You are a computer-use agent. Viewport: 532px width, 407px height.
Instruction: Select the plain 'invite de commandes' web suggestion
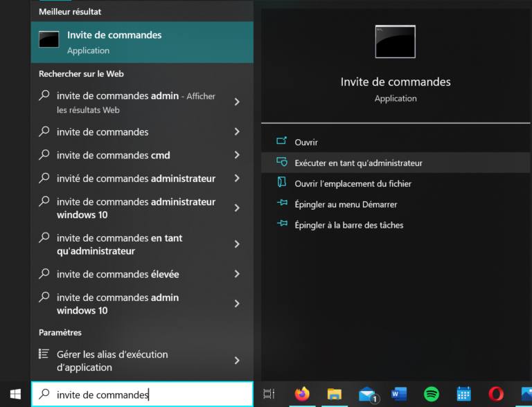tap(142, 132)
